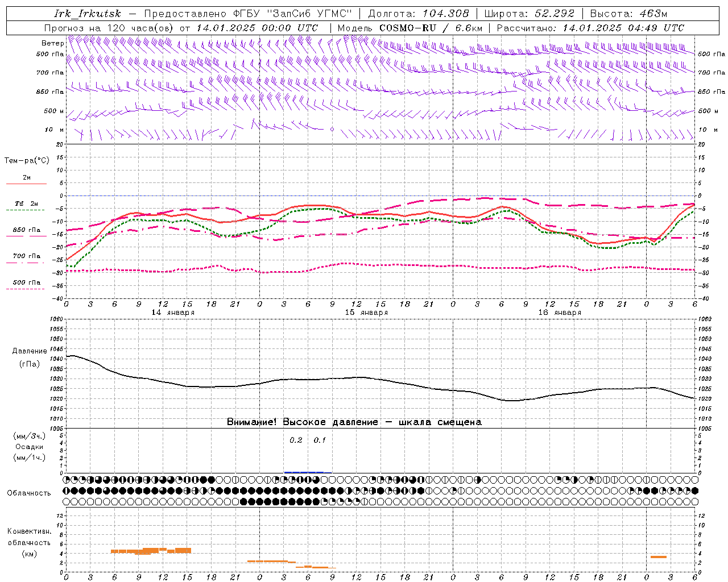This screenshot has height=582, width=728.
Task: Click the Конвективн. convective cloud label
Action: [x=29, y=531]
